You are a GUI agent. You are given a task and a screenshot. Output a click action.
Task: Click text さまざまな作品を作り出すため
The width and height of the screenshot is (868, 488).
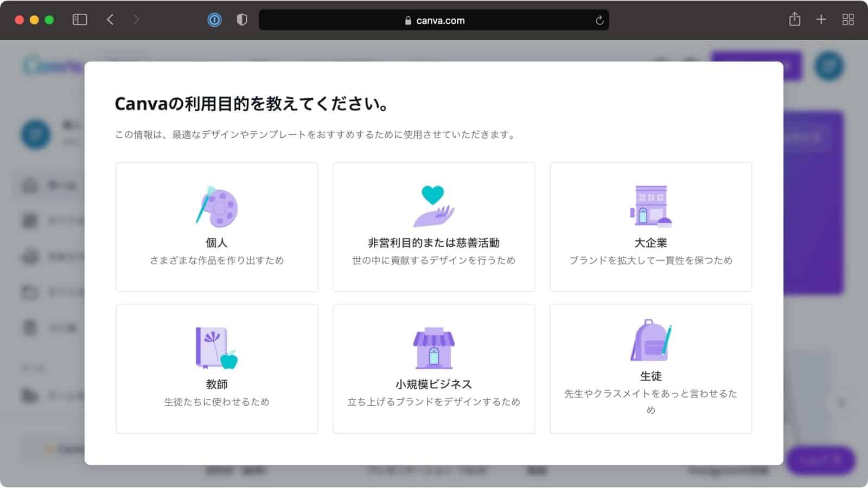[x=217, y=260]
